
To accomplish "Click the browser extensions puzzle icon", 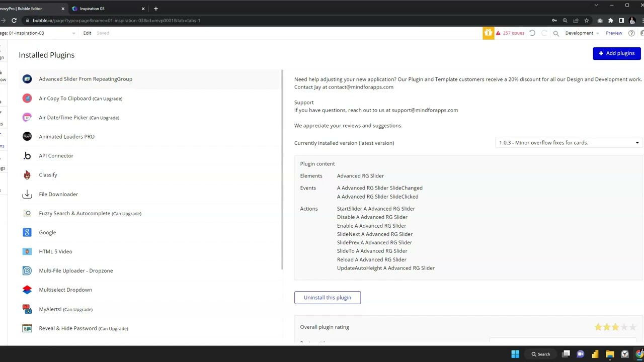I will click(611, 21).
